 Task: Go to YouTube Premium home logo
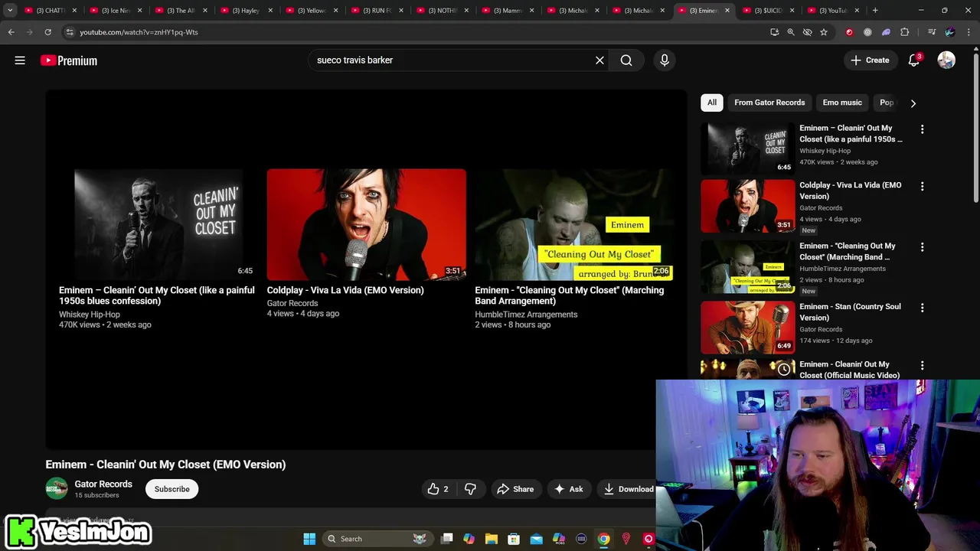[69, 60]
